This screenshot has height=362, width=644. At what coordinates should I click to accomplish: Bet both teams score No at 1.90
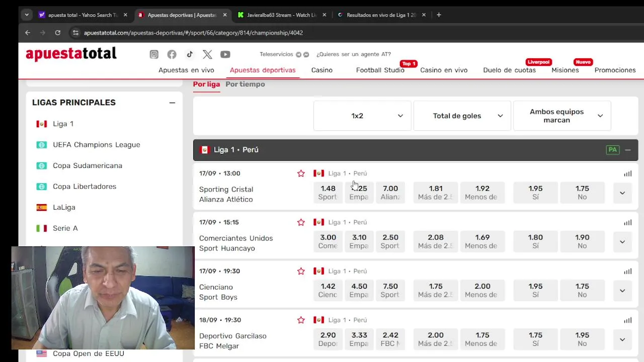click(582, 241)
